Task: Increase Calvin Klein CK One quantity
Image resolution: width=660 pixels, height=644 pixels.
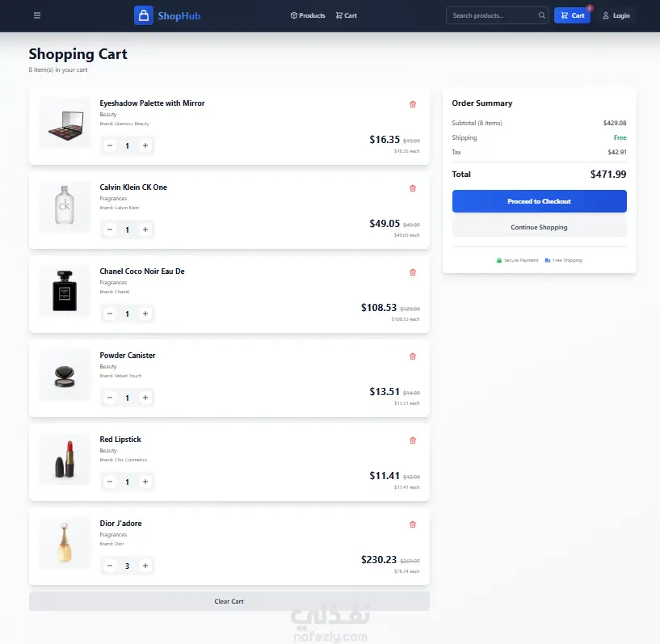Action: pos(145,229)
